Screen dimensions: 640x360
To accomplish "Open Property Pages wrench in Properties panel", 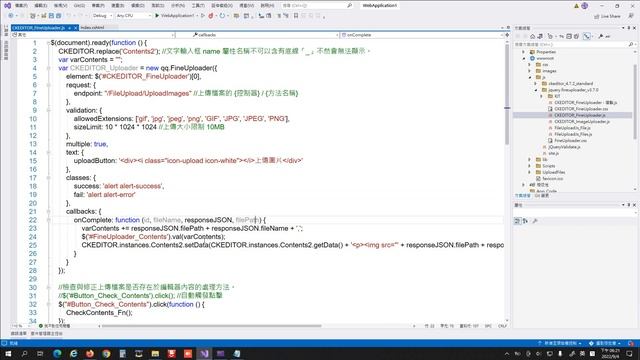I will click(535, 221).
